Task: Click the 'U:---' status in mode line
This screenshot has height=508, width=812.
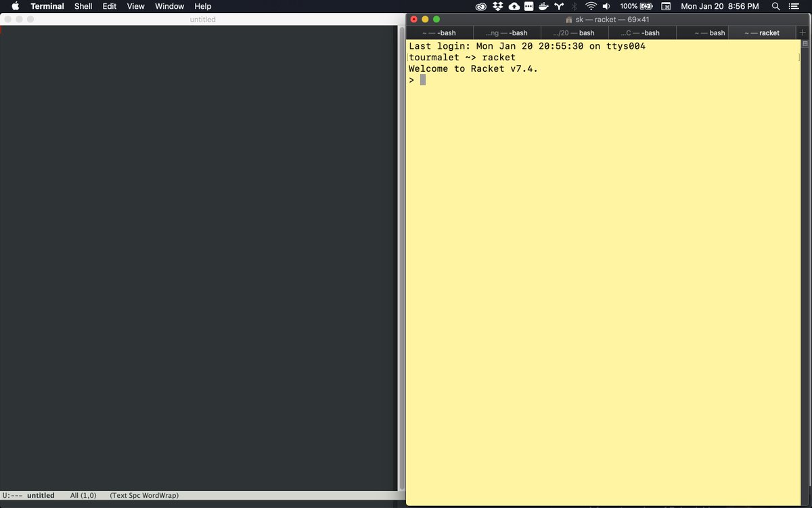Action: [12, 496]
